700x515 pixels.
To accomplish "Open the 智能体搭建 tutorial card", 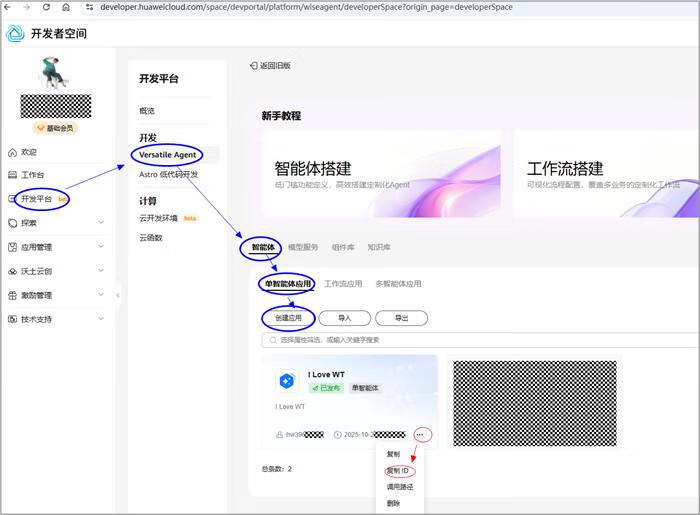I will [x=378, y=173].
